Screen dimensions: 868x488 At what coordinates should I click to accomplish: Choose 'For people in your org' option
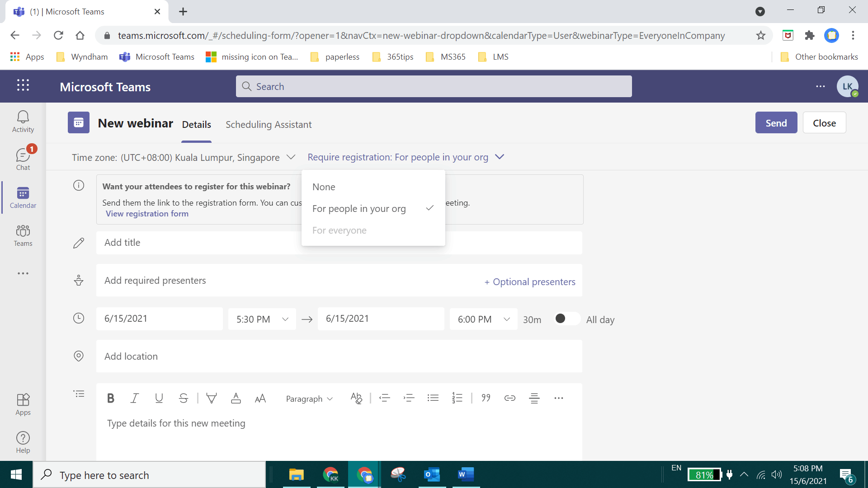tap(359, 209)
